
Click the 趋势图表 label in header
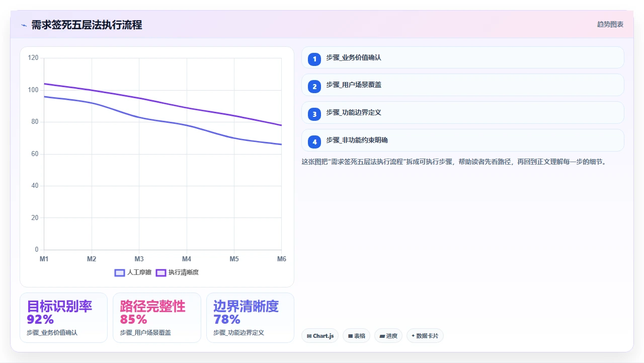click(x=610, y=24)
